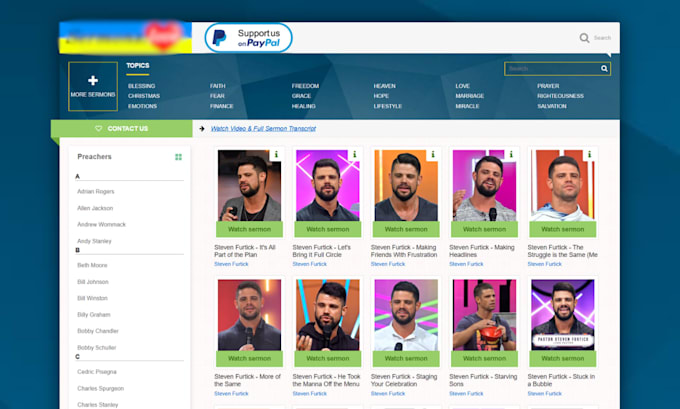
Task: Open Watch Video & Full Sermon Transcript link
Action: pyautogui.click(x=263, y=128)
